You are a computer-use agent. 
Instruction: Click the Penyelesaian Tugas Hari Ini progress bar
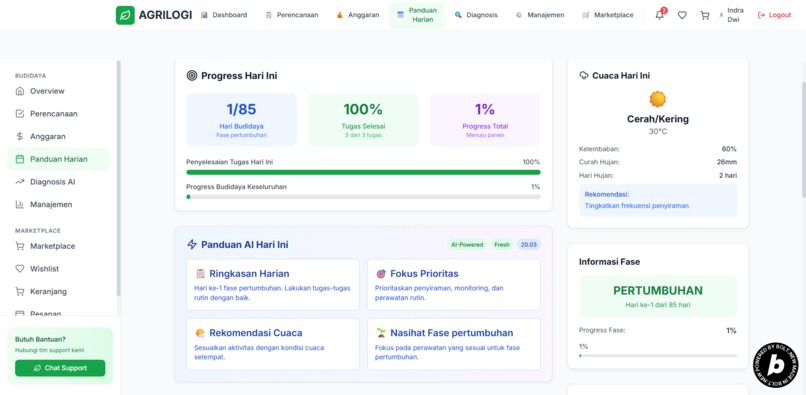363,172
